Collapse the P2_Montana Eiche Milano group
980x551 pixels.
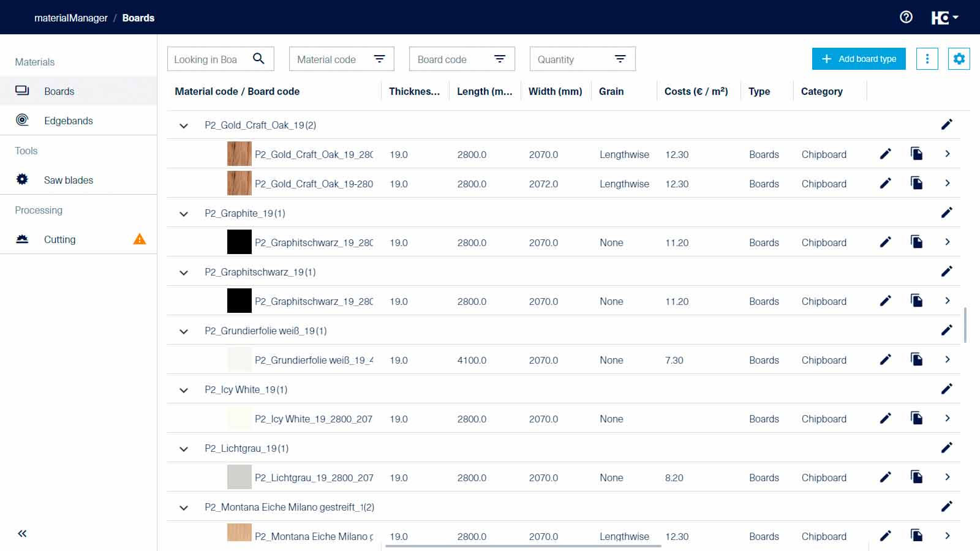coord(184,508)
